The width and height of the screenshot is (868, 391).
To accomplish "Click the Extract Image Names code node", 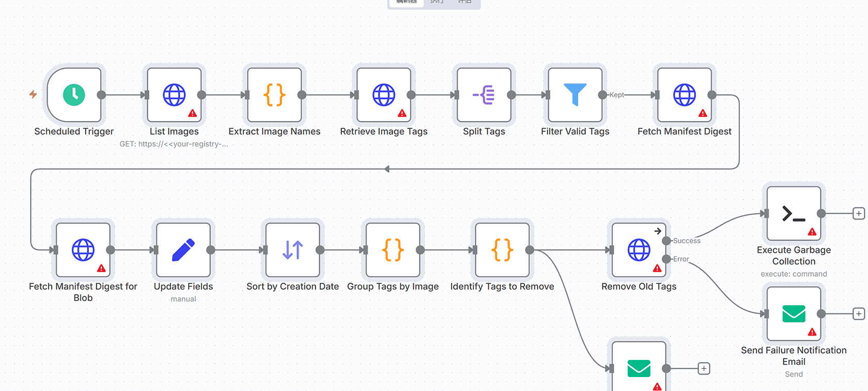I will [274, 95].
